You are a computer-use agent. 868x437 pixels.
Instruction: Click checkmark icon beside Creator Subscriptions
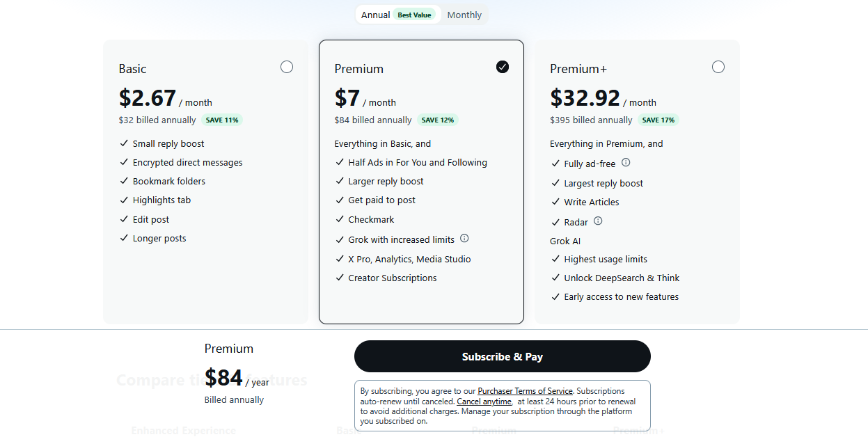(x=340, y=278)
